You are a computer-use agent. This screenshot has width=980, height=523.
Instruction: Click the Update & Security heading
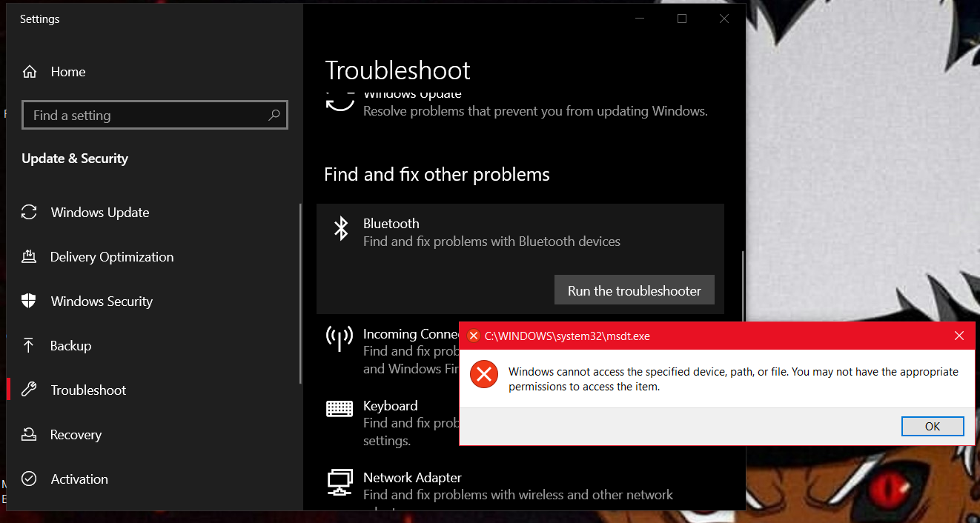(75, 159)
